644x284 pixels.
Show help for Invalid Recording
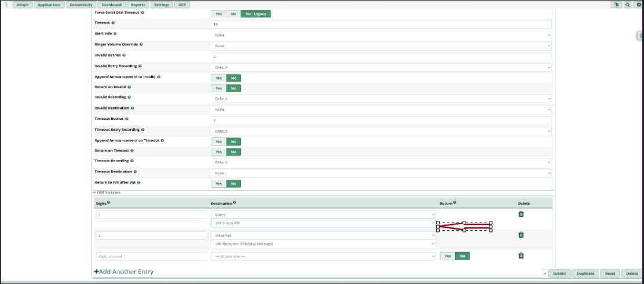(x=129, y=97)
